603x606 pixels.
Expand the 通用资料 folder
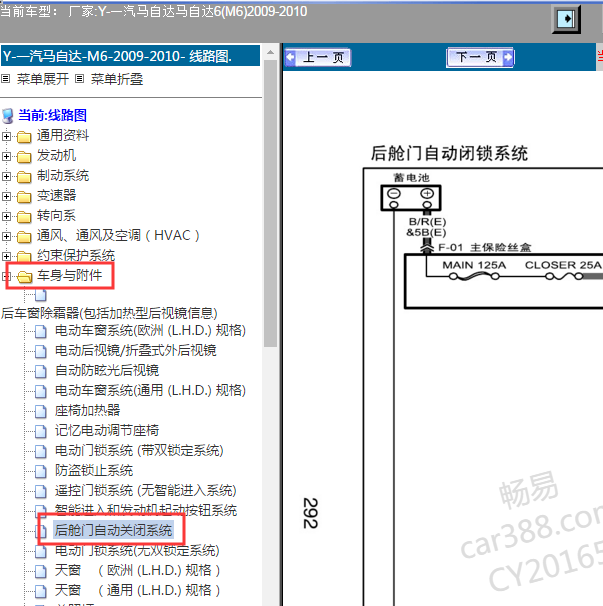[6, 136]
